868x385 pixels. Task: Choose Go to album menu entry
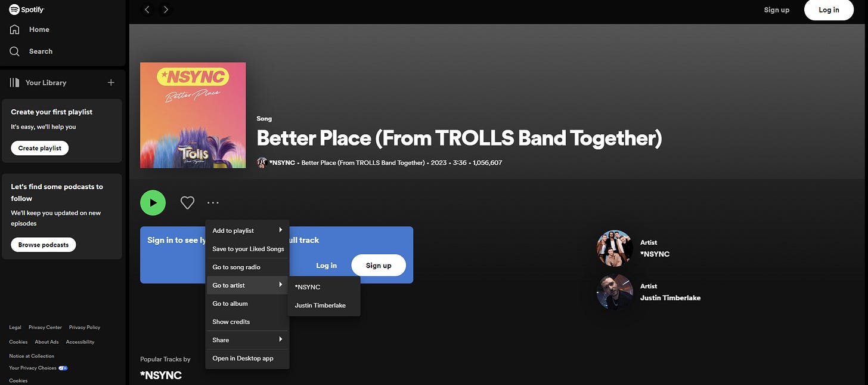coord(247,303)
